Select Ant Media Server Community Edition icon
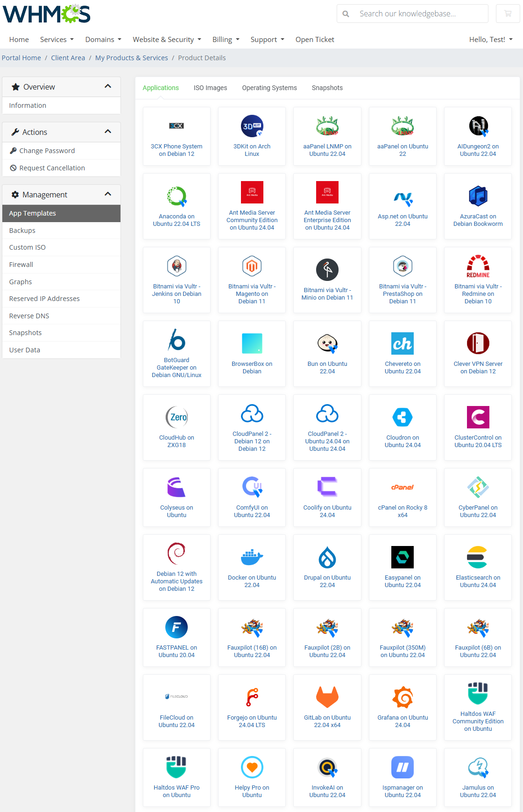The width and height of the screenshot is (523, 812). [x=252, y=192]
